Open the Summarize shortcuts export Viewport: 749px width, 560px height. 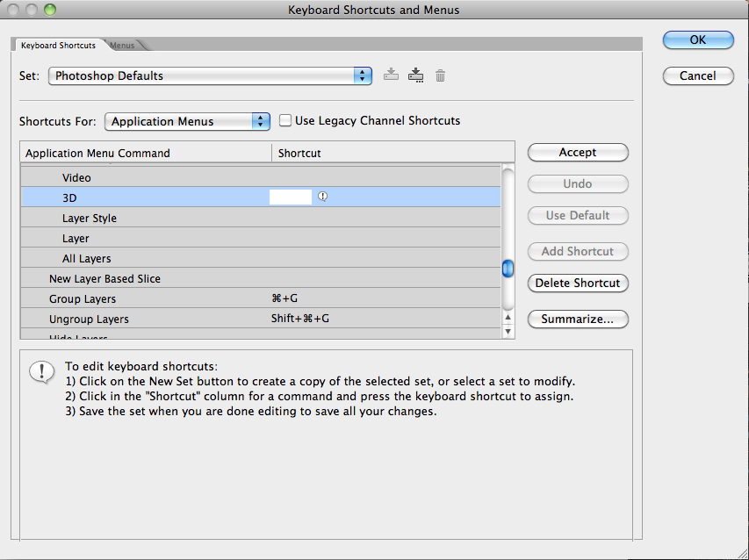click(x=578, y=319)
